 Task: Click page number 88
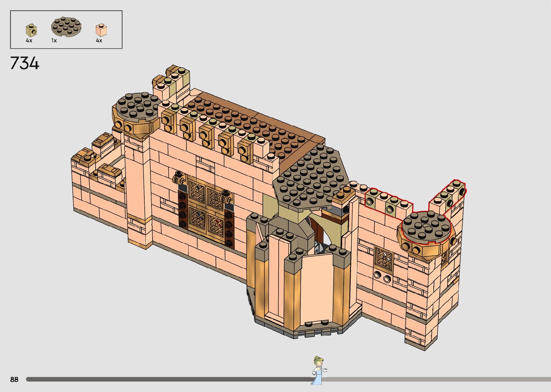14,379
